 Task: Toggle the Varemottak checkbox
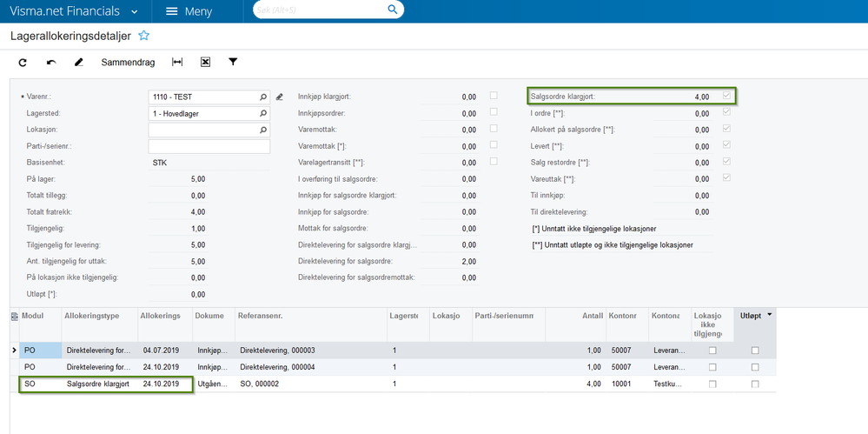pos(494,129)
